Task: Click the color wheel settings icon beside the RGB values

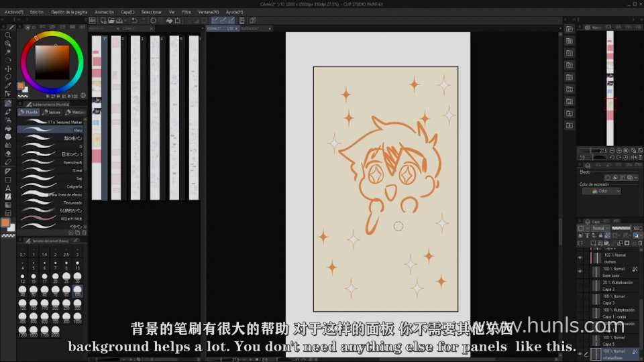Action: click(83, 95)
